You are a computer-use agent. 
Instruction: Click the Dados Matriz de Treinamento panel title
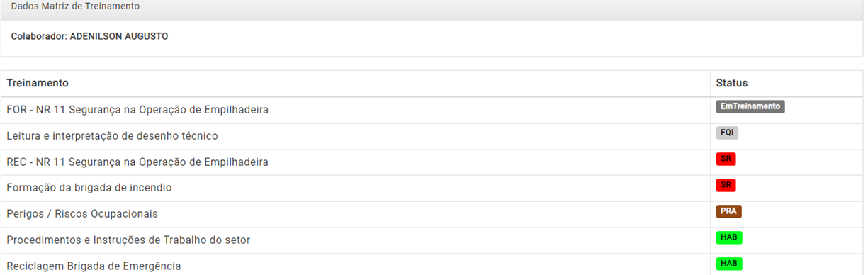click(75, 6)
